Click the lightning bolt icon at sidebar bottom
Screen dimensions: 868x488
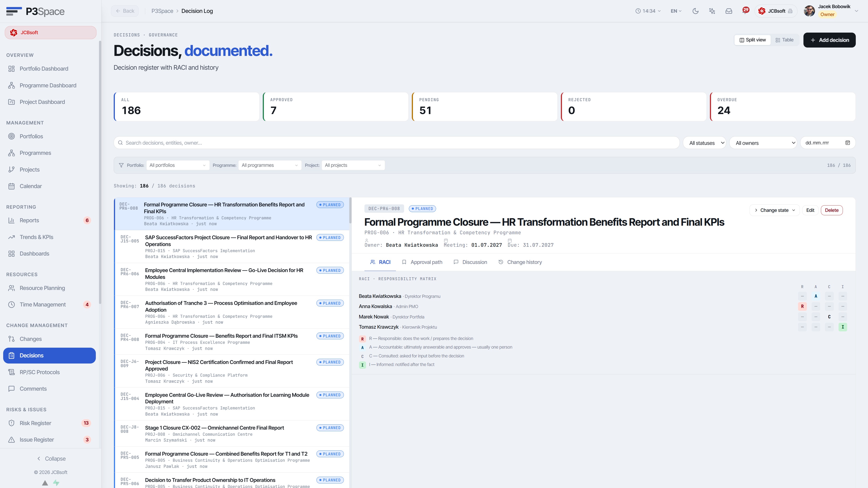pos(56,483)
